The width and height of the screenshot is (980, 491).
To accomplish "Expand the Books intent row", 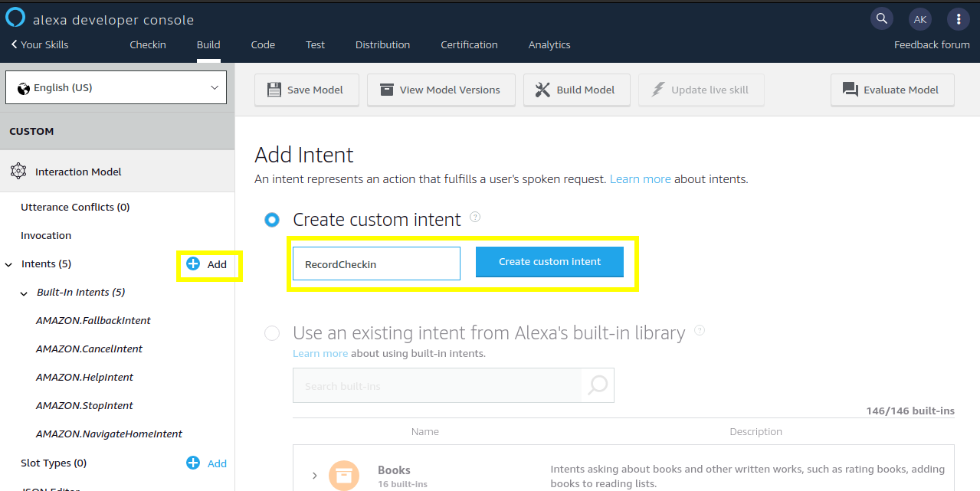I will [314, 475].
